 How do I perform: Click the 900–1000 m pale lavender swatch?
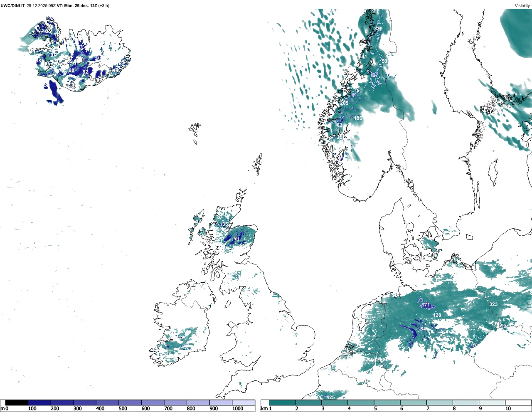click(220, 402)
